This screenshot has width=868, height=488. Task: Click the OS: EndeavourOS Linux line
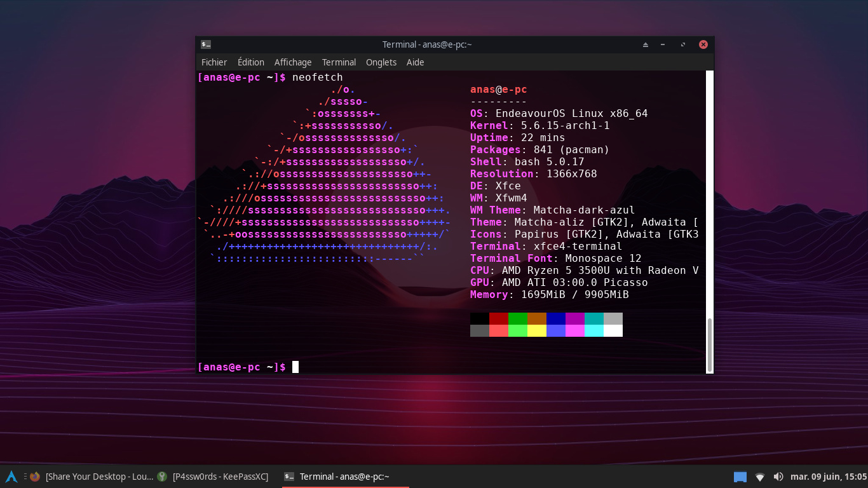pos(559,114)
